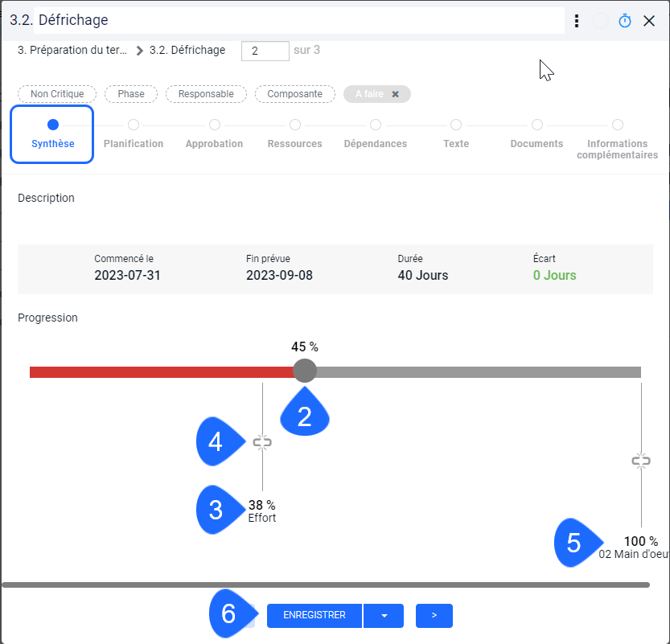Click the start date 2023-07-31

(127, 275)
